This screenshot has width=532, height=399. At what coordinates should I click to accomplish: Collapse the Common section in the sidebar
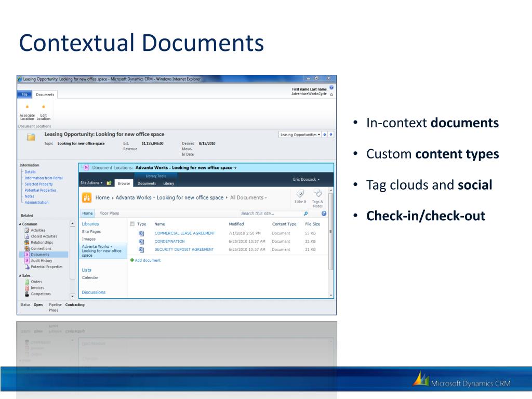(x=20, y=224)
